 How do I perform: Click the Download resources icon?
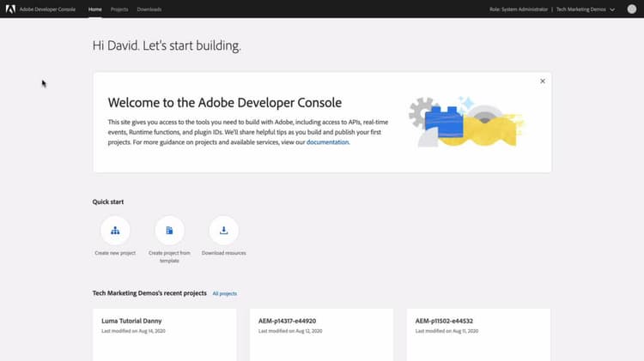[x=224, y=231]
